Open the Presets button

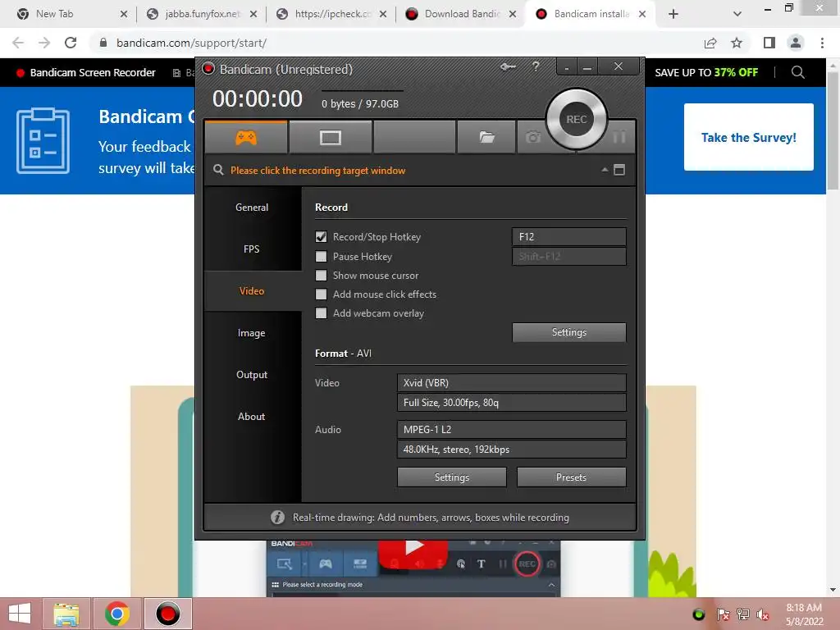point(571,477)
